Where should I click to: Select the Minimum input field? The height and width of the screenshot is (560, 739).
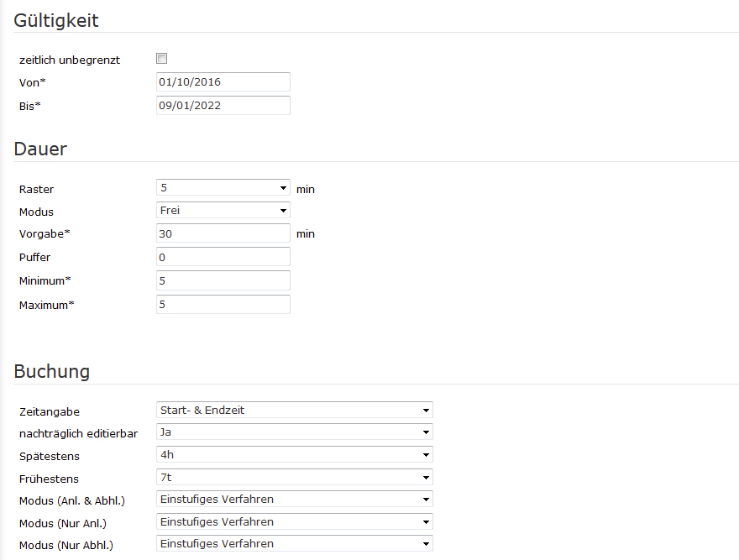tap(223, 280)
